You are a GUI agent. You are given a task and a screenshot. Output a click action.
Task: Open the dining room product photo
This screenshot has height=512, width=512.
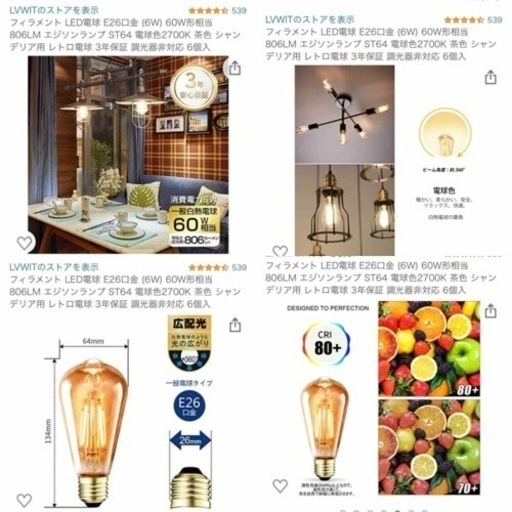(128, 155)
